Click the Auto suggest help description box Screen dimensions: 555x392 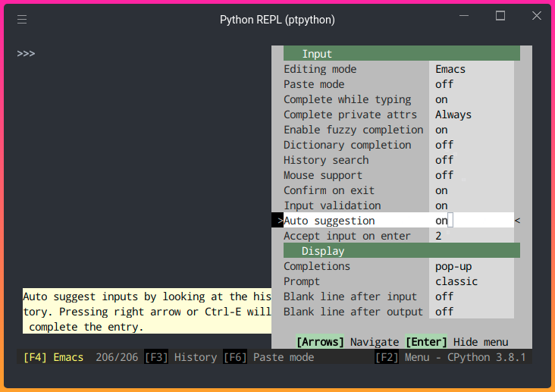[x=147, y=312]
